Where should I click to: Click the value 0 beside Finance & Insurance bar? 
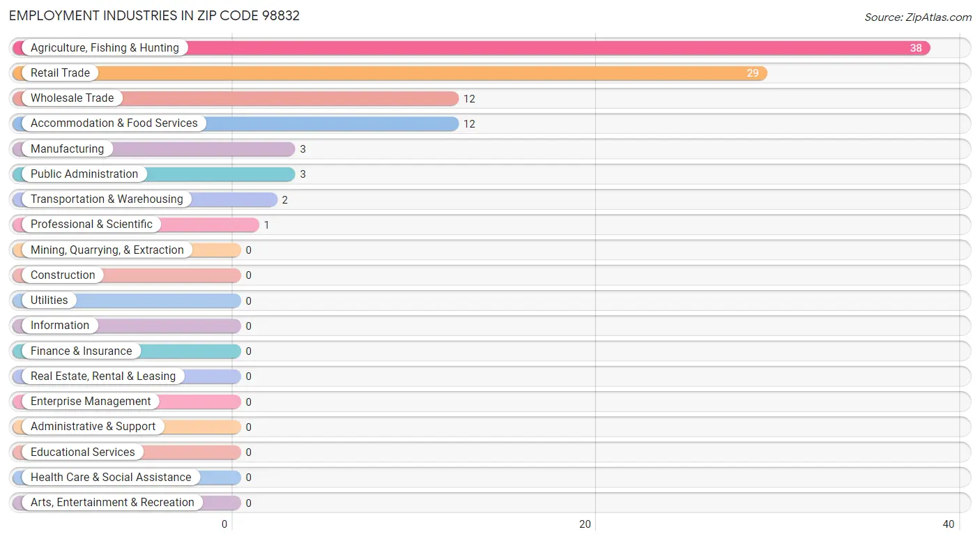click(x=248, y=351)
